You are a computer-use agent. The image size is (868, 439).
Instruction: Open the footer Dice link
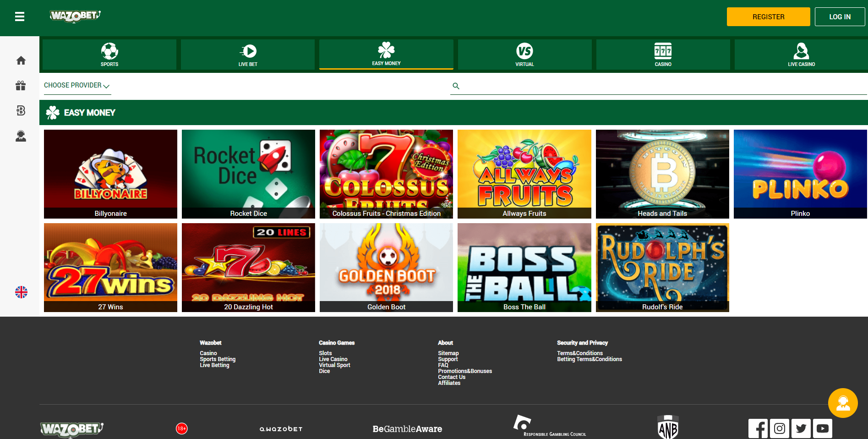coord(324,371)
